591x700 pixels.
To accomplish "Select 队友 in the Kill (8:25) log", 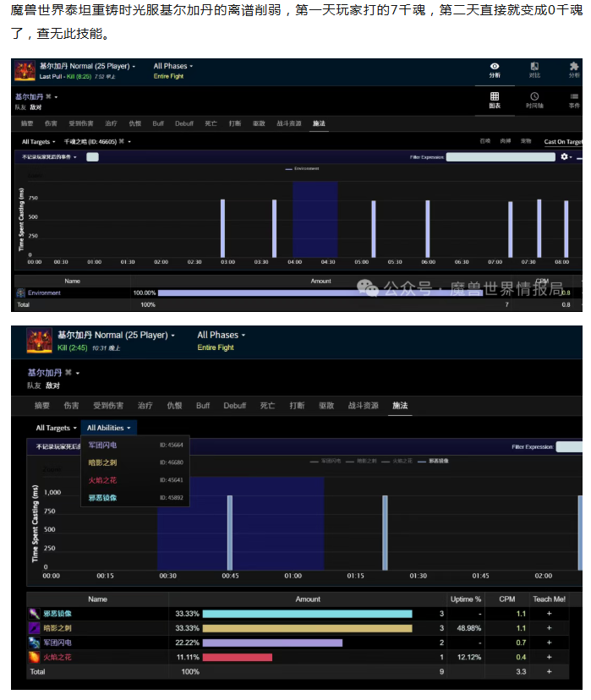I will click(20, 107).
